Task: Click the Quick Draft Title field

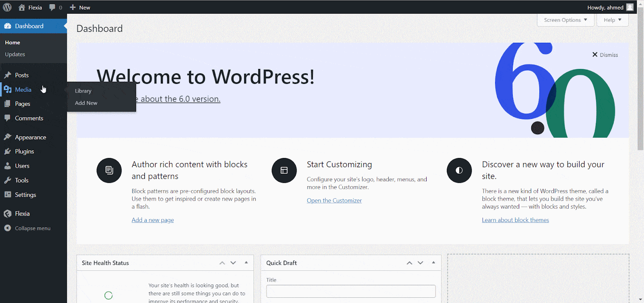Action: [x=351, y=291]
